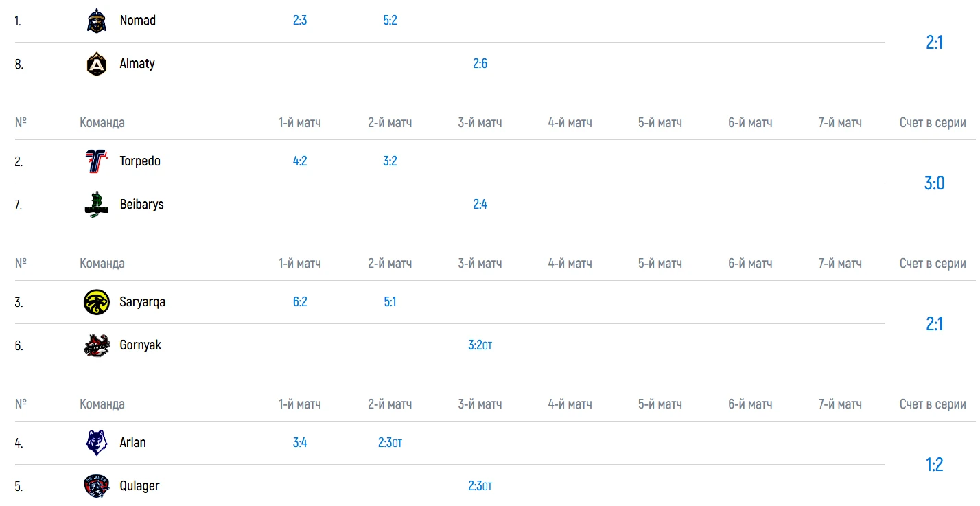The height and width of the screenshot is (506, 980).
Task: Open Beibarys third match score 2:4
Action: pos(480,205)
